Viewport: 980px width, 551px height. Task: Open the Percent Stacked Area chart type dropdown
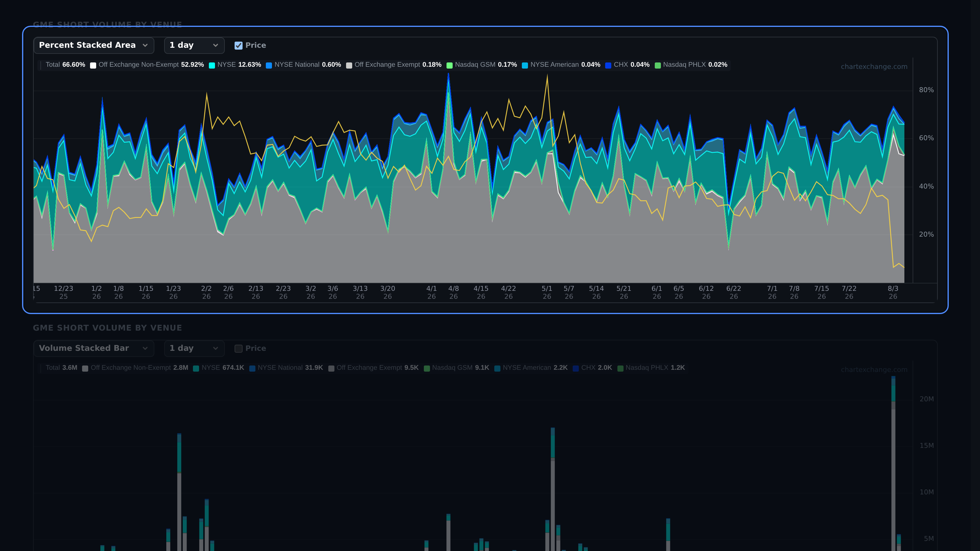pos(94,45)
